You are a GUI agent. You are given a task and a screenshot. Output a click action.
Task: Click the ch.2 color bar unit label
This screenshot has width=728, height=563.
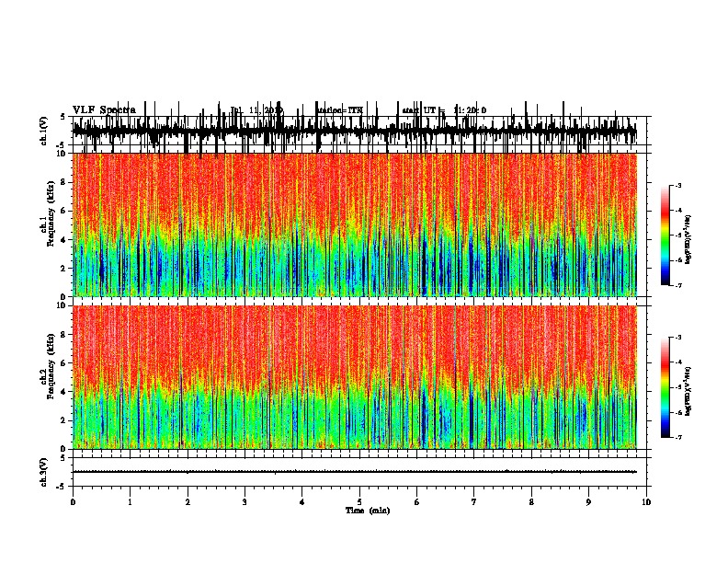click(x=688, y=392)
